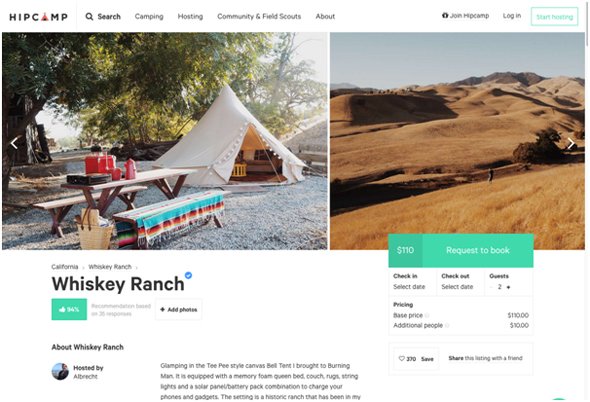Screen dimensions: 590x402
Task: Click host Albrecht's avatar photo
Action: click(60, 372)
